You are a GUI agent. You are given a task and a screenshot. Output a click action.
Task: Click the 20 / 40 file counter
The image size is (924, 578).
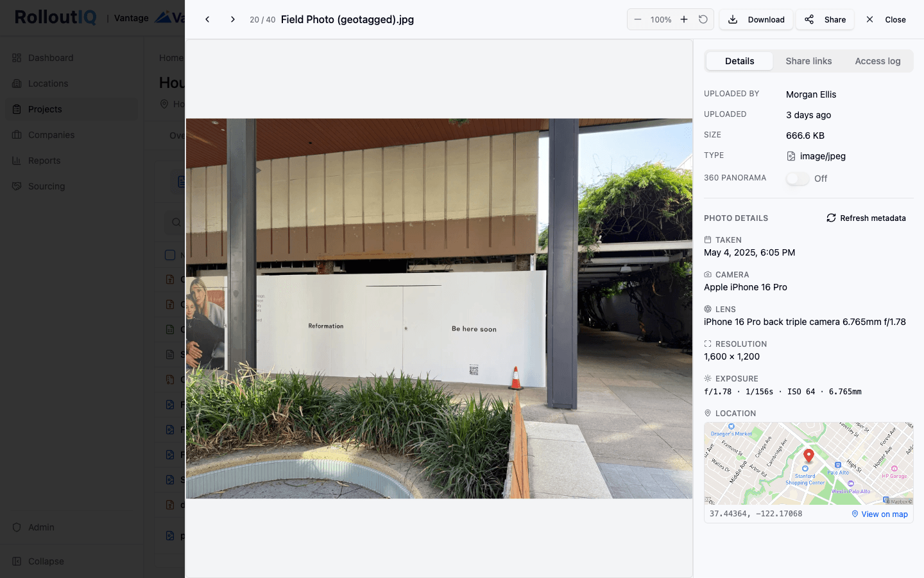(x=262, y=20)
